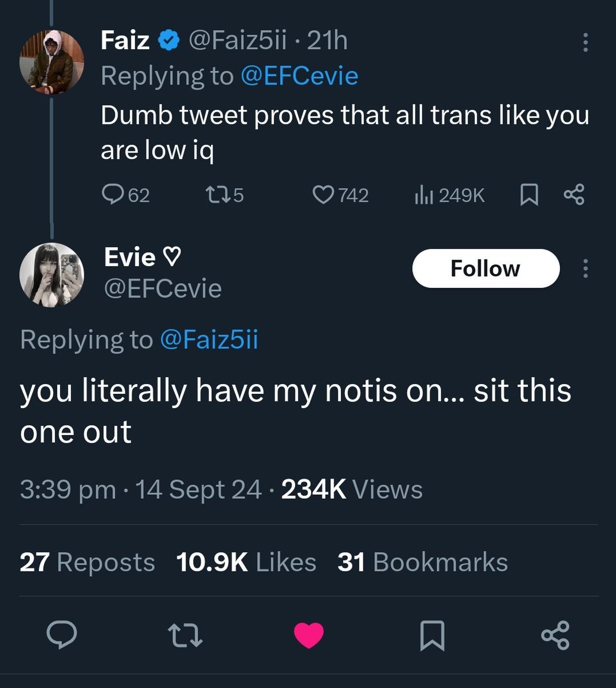Reply to Evie's tweet with comment icon

(x=62, y=635)
